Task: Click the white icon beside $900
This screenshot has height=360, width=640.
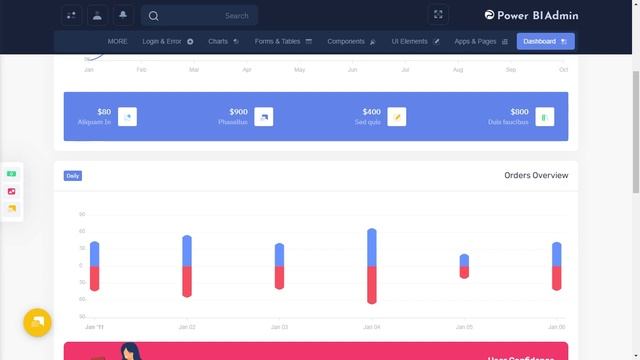Action: pos(264,117)
